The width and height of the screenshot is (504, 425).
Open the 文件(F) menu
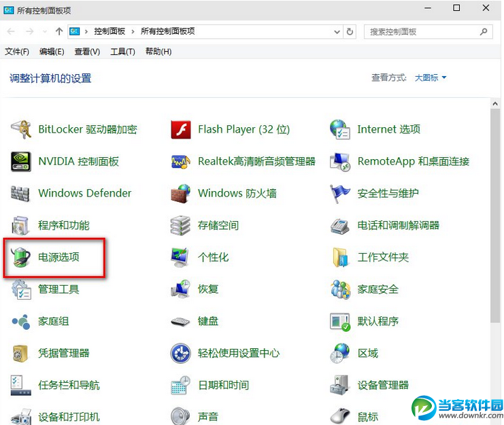pos(17,52)
